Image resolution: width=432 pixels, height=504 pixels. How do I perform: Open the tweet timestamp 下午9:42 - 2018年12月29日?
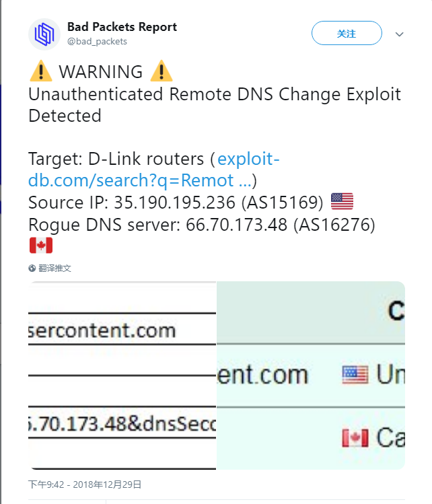(x=85, y=484)
